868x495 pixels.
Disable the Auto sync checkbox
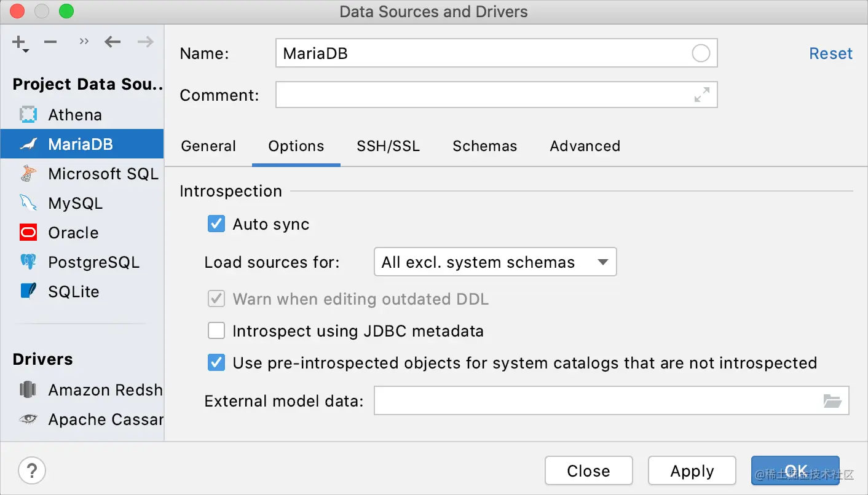(216, 224)
